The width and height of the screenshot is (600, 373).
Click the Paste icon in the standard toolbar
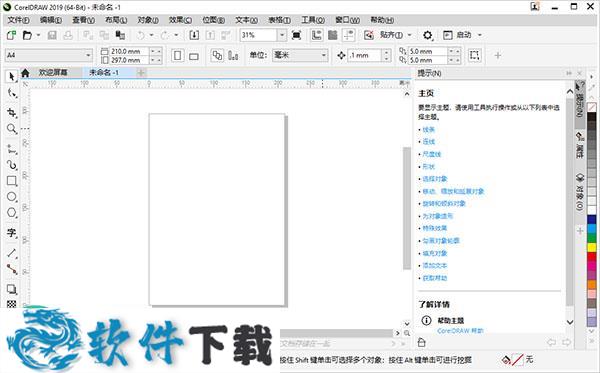click(x=120, y=35)
